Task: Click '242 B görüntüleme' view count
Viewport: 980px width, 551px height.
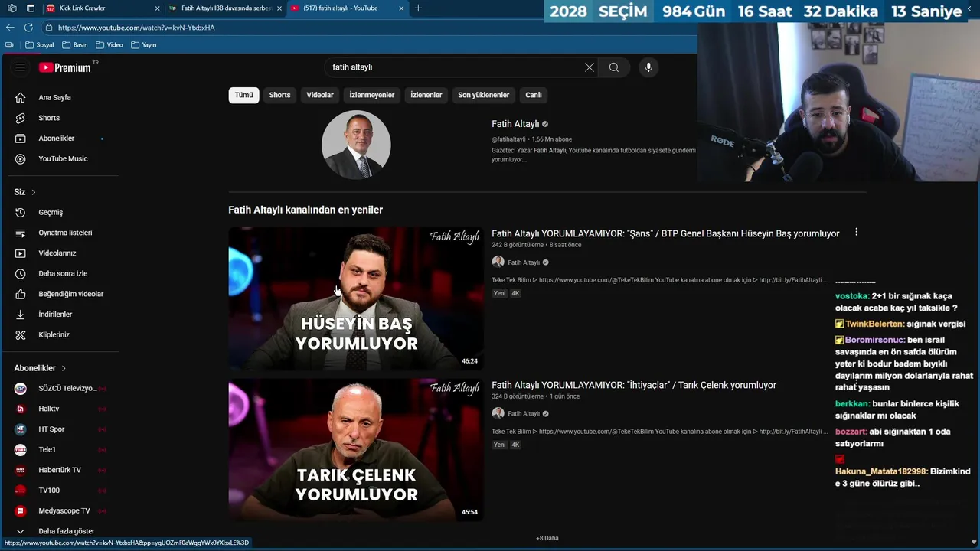Action: tap(518, 245)
